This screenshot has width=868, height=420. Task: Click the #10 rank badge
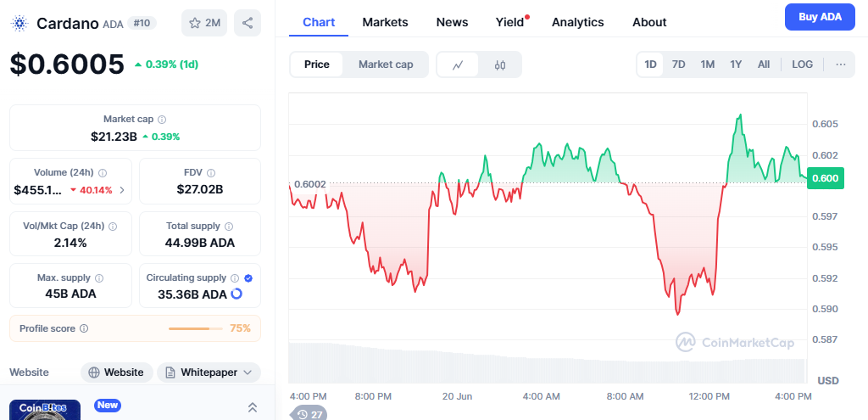click(142, 23)
